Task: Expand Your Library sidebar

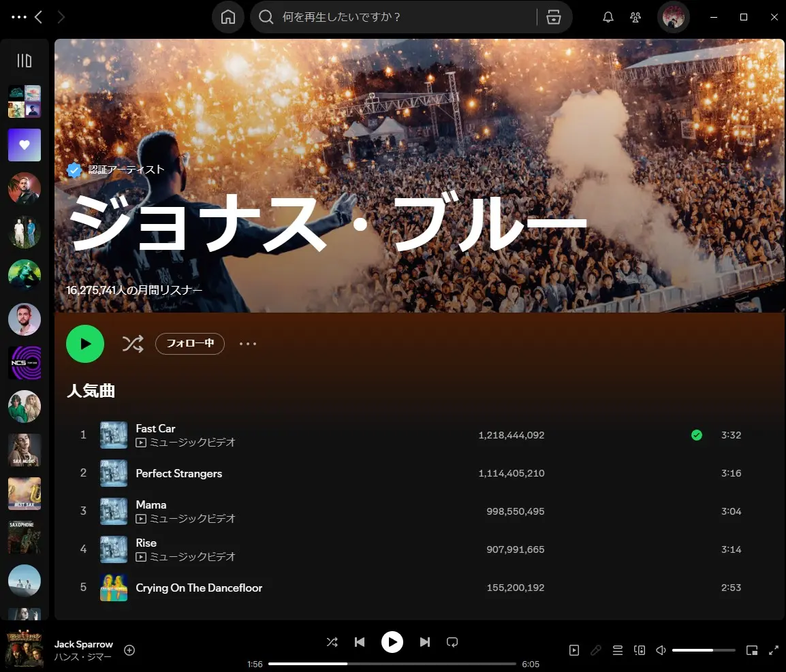Action: pyautogui.click(x=25, y=61)
